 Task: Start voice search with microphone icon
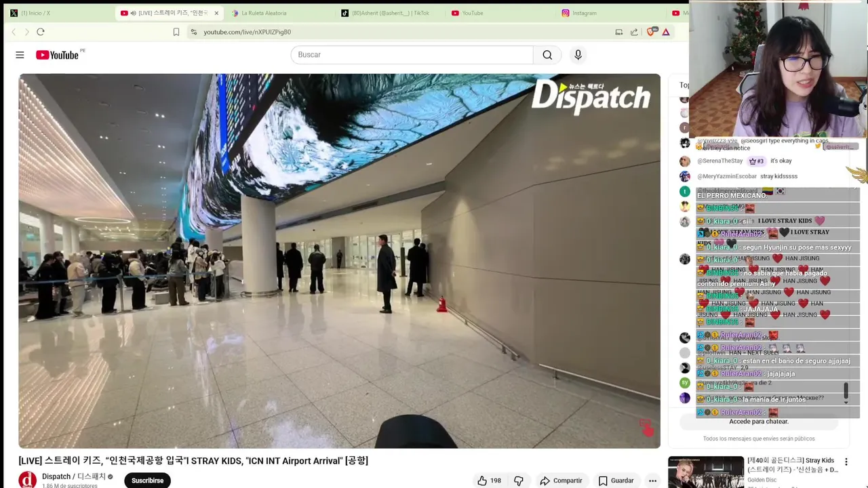[578, 55]
